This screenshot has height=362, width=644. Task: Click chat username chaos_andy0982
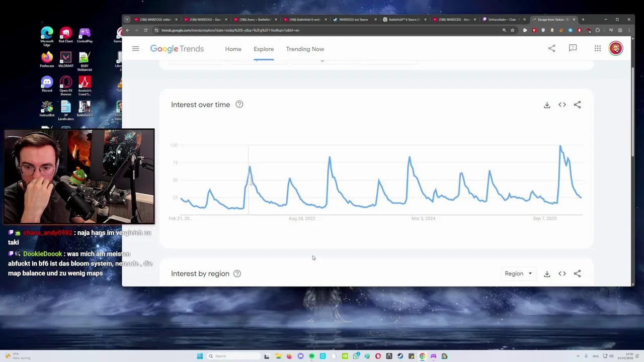click(x=48, y=233)
